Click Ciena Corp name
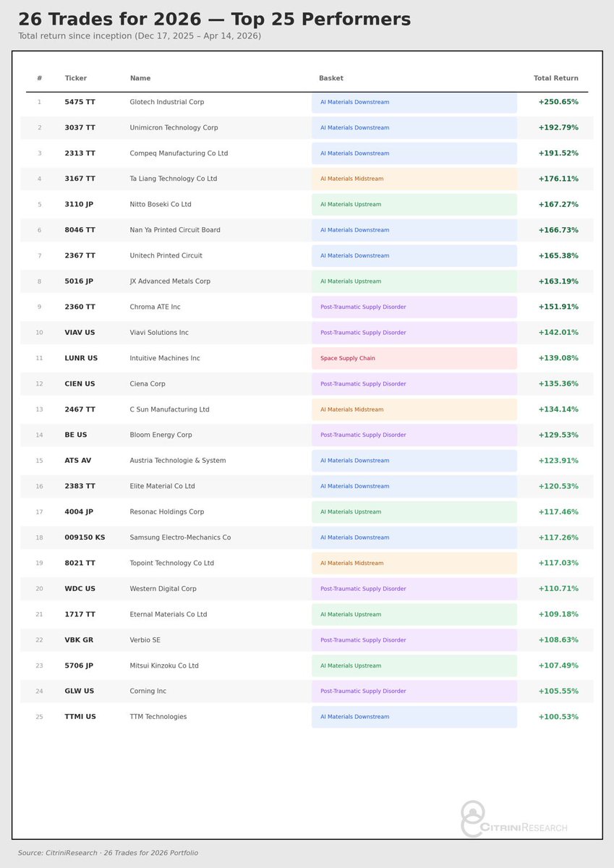Image resolution: width=614 pixels, height=868 pixels. [148, 384]
